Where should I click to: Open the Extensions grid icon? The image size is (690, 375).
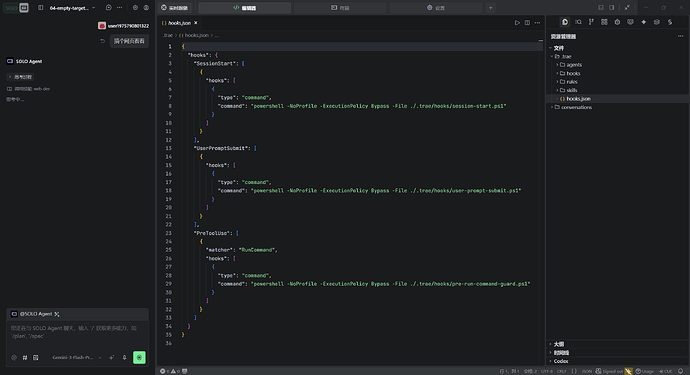pyautogui.click(x=604, y=22)
